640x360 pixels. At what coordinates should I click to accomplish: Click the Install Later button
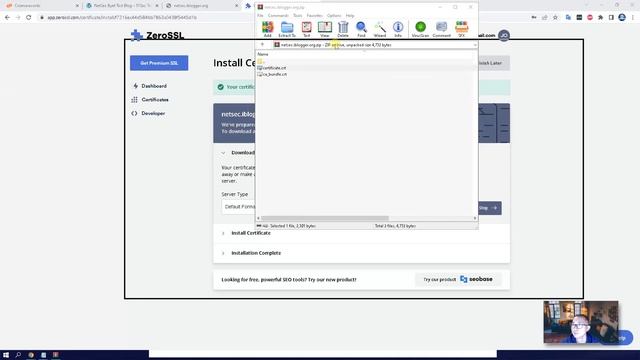493,63
